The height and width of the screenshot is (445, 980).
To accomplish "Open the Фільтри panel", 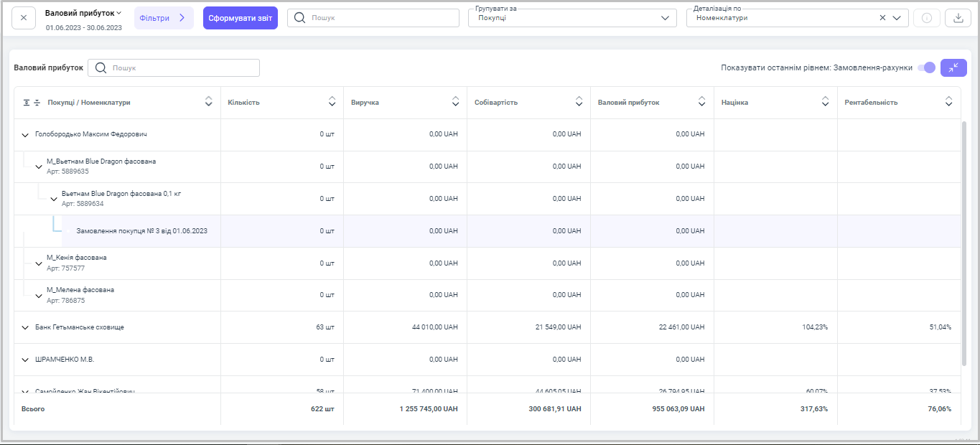I will [x=164, y=18].
